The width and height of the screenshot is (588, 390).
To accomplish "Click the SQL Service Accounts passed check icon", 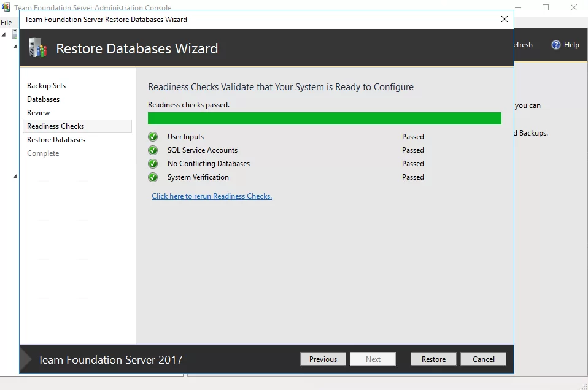I will pos(153,150).
